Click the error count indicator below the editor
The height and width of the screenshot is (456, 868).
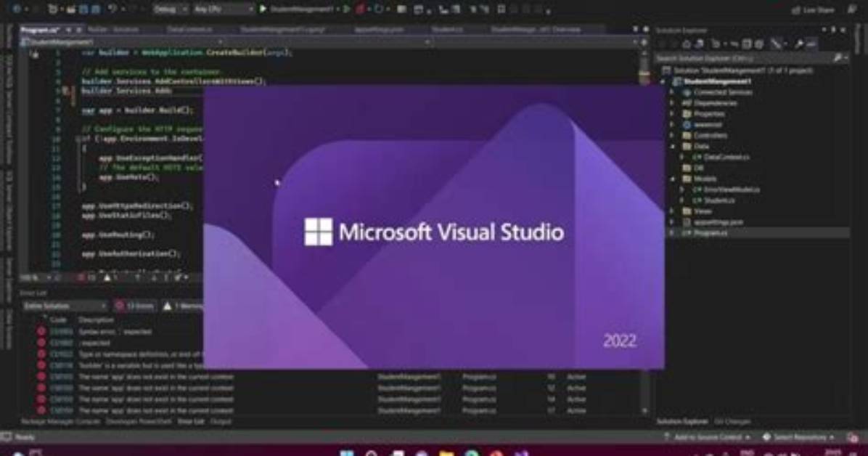(86, 277)
